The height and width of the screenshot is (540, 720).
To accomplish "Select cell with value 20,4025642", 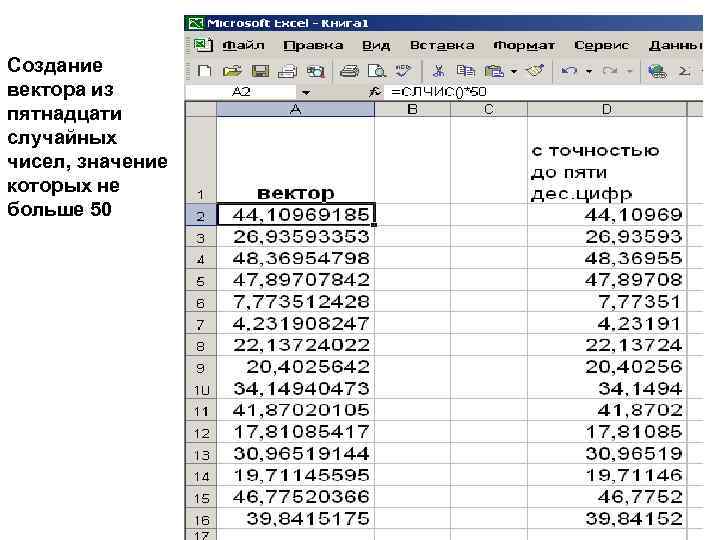I will [296, 367].
